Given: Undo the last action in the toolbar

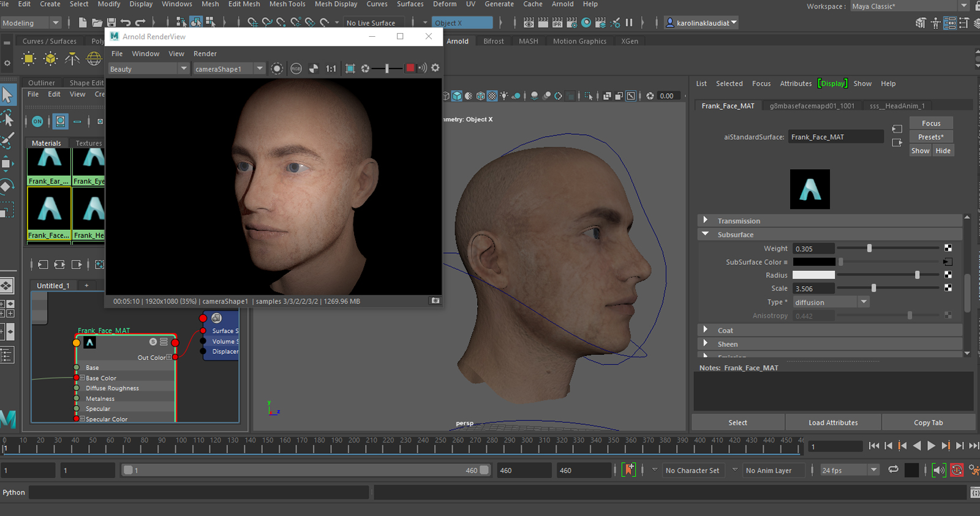Looking at the screenshot, I should tap(126, 23).
